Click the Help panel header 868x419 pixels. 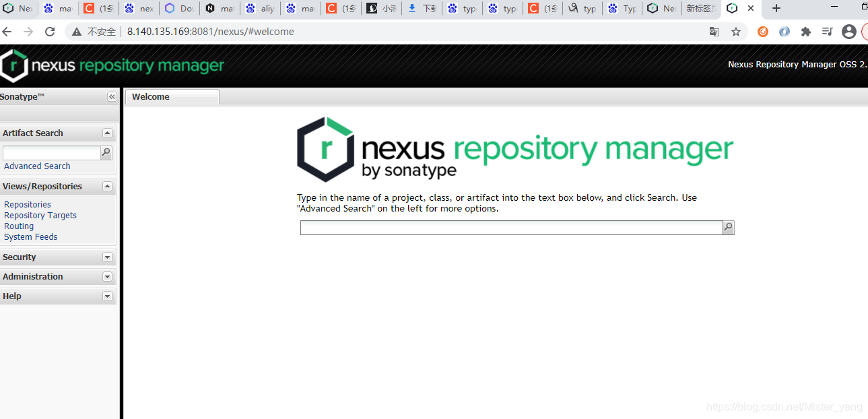(x=58, y=296)
